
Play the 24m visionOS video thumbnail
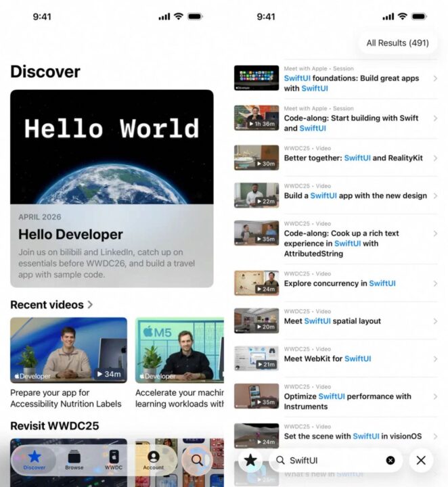click(x=256, y=436)
